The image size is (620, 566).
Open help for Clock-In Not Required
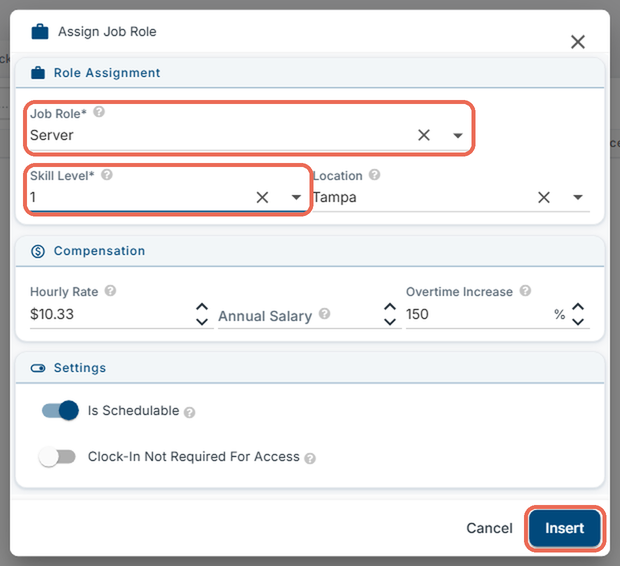310,458
